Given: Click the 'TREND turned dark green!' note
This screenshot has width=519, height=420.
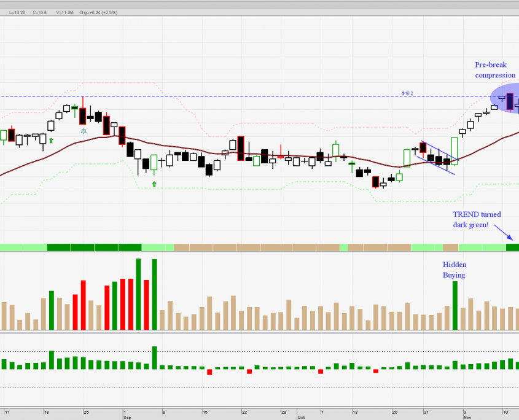Looking at the screenshot, I should tap(477, 219).
